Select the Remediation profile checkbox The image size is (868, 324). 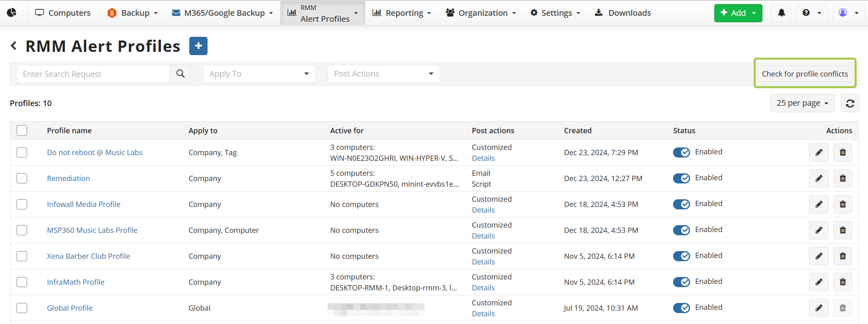[x=22, y=179]
